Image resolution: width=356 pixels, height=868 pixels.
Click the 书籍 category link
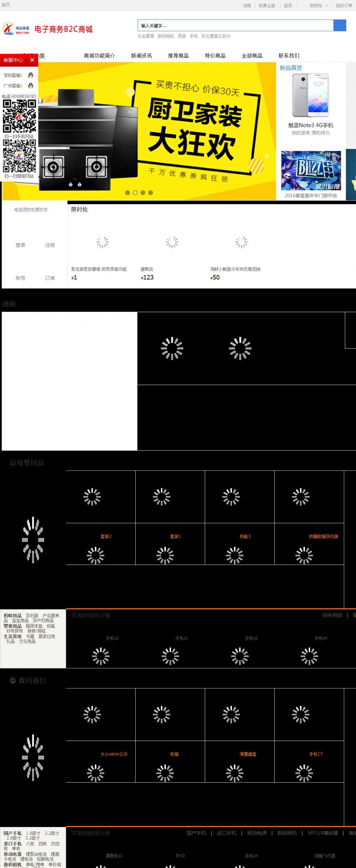[x=30, y=637]
